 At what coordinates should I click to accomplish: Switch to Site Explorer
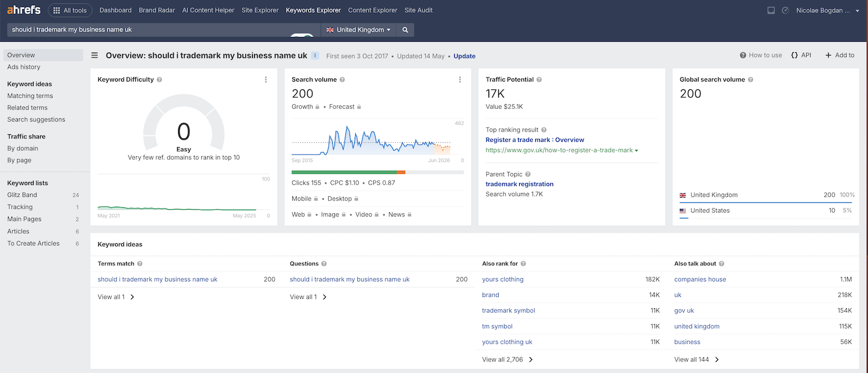pos(260,10)
